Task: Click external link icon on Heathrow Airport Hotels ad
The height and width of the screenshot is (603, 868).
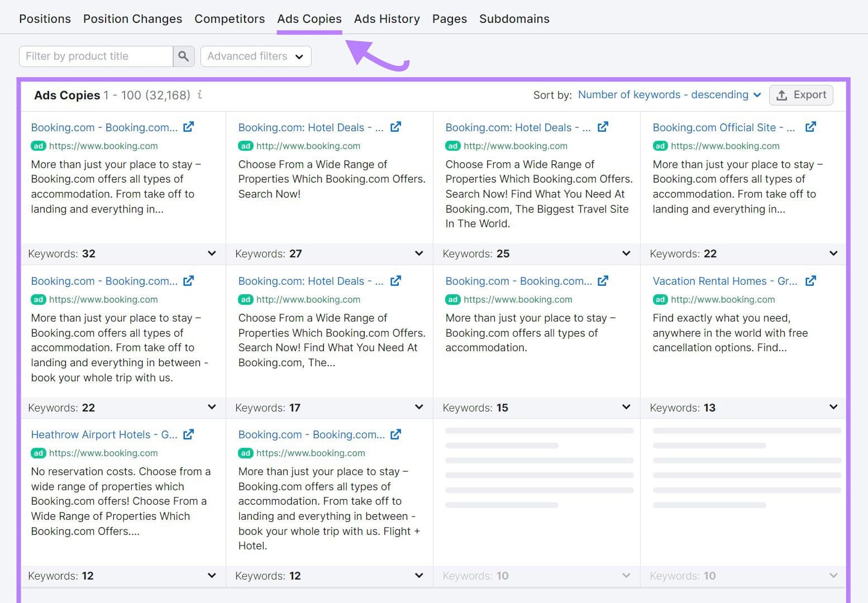Action: pyautogui.click(x=188, y=434)
